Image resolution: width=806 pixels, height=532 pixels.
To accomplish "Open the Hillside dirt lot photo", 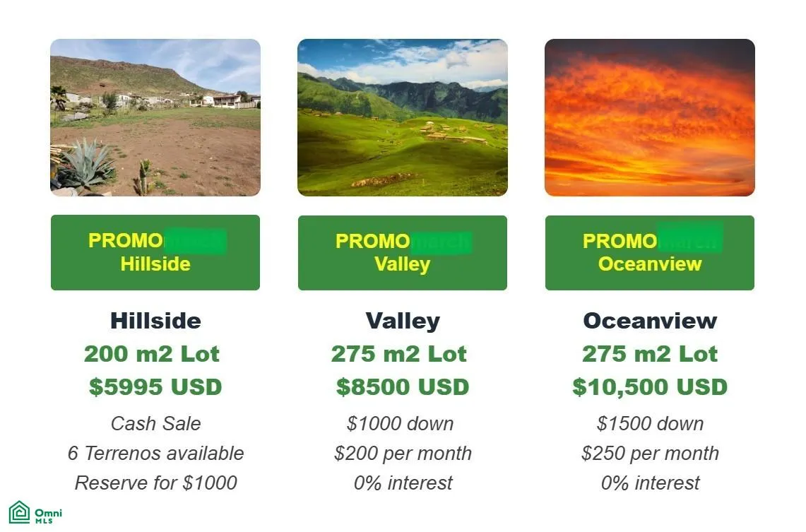I will pos(155,117).
